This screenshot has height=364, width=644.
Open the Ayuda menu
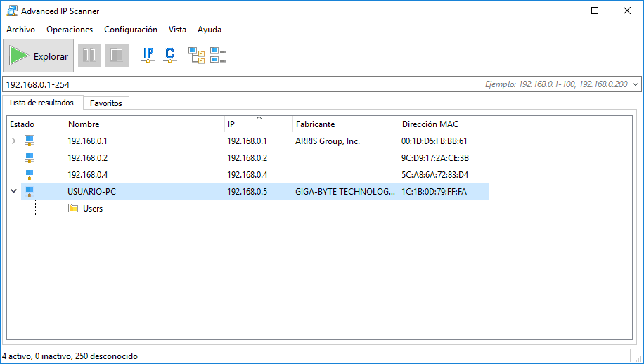pyautogui.click(x=210, y=30)
